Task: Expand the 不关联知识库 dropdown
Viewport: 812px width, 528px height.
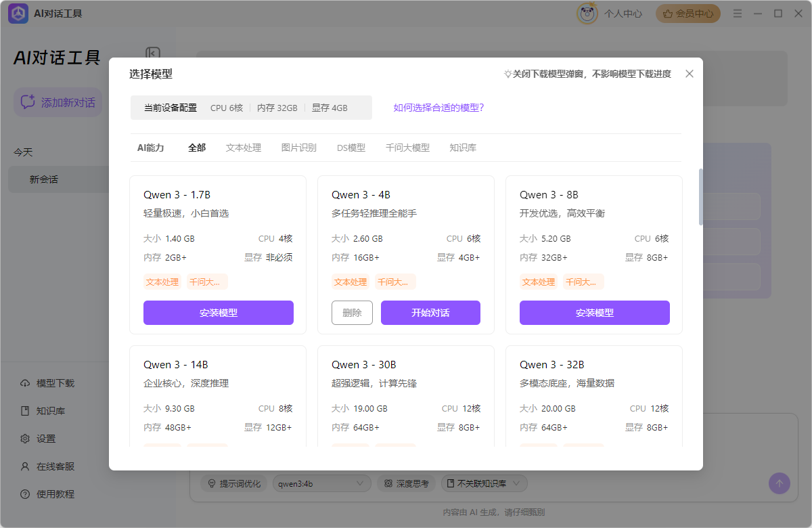Action: pos(484,483)
